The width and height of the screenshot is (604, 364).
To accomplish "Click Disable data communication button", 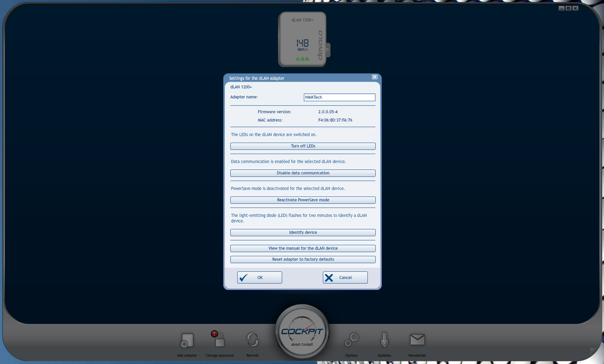I will [303, 173].
